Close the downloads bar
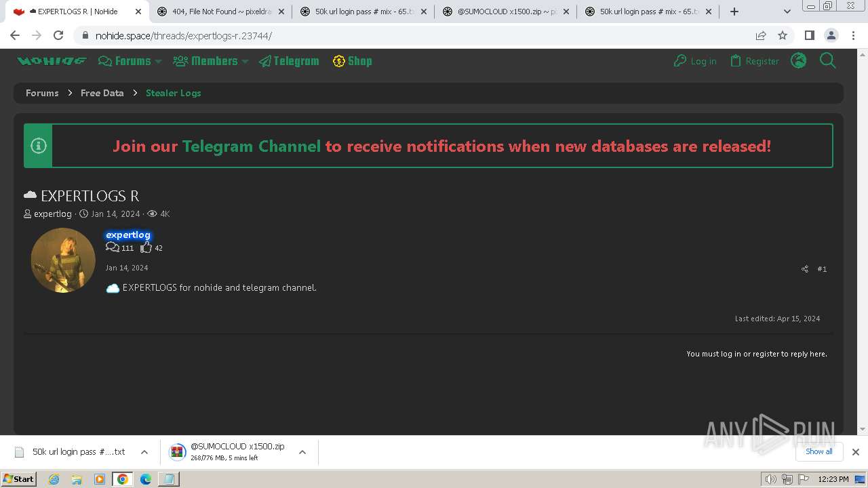Viewport: 868px width, 488px height. pyautogui.click(x=856, y=452)
